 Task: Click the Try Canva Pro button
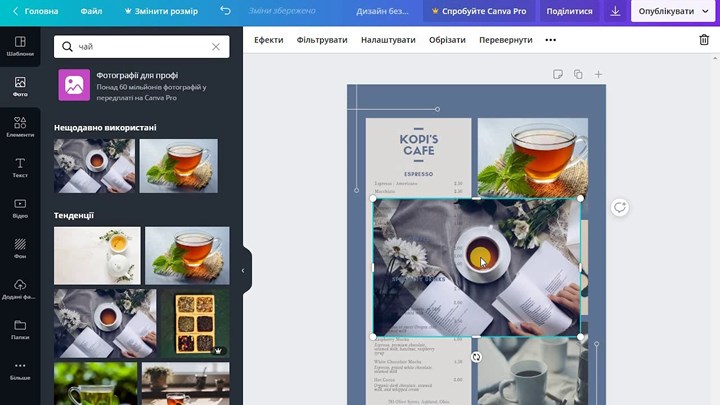click(476, 11)
